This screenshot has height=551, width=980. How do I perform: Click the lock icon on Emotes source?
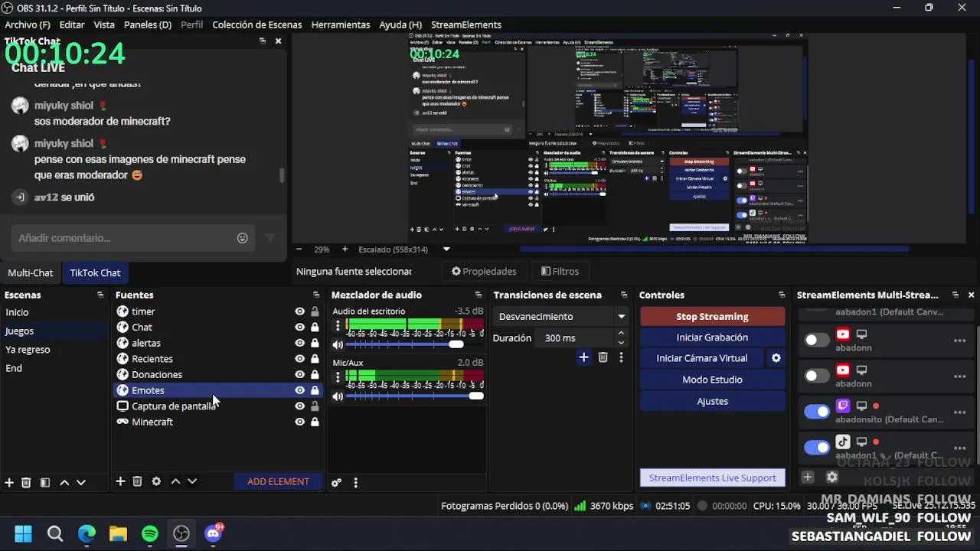coord(315,390)
